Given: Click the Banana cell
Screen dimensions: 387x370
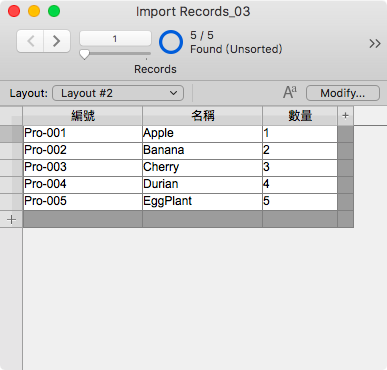Looking at the screenshot, I should point(202,150).
